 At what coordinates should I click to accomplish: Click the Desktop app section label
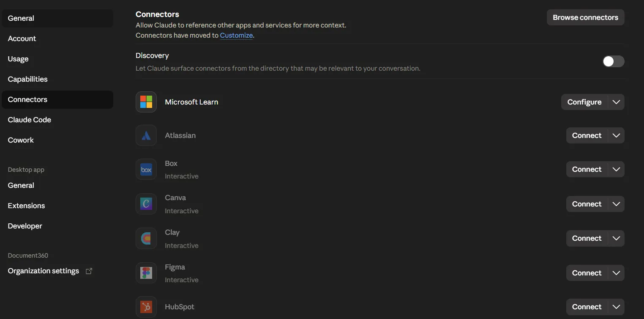pos(26,170)
